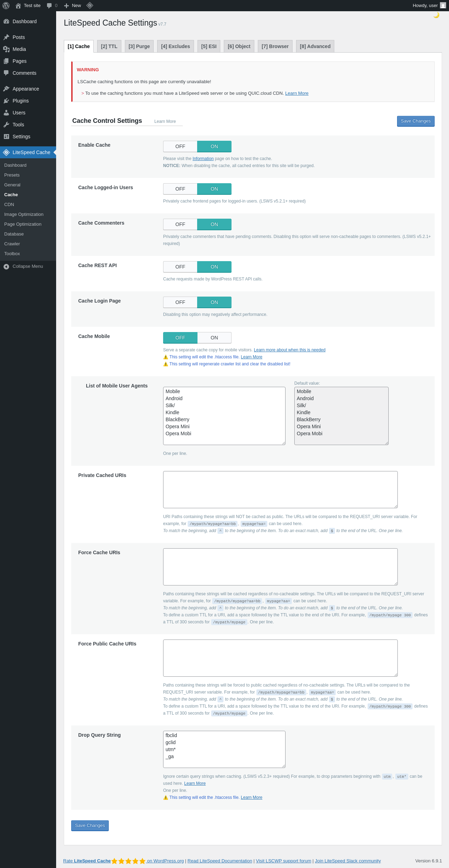449x868 pixels.
Task: Click the user avatar next to Howdy, user
Action: 443,6
